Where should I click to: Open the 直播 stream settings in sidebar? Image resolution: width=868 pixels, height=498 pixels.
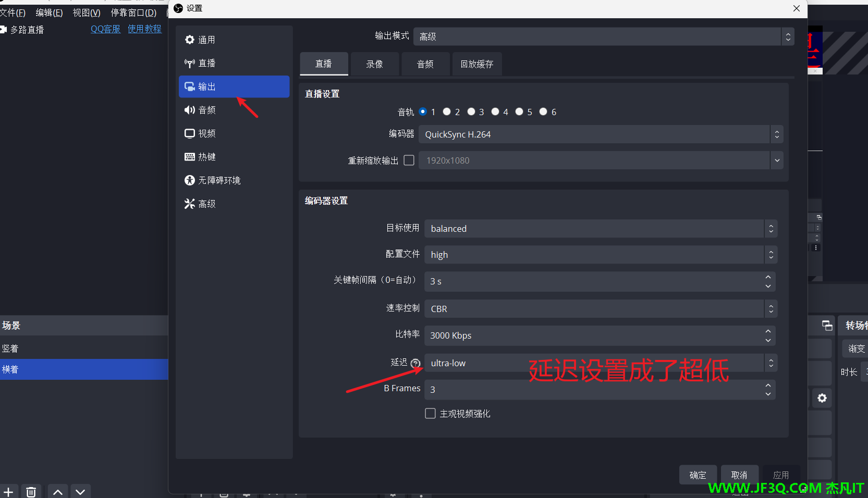[206, 63]
